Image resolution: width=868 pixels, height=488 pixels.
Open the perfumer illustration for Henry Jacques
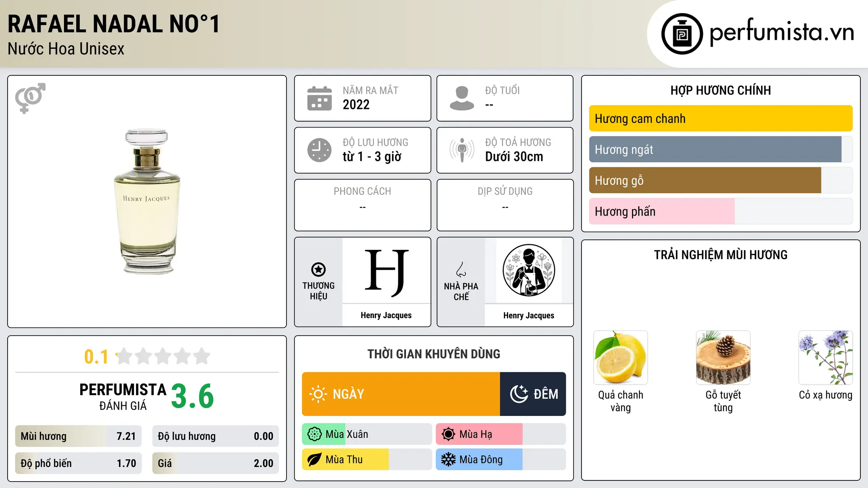[x=529, y=270]
